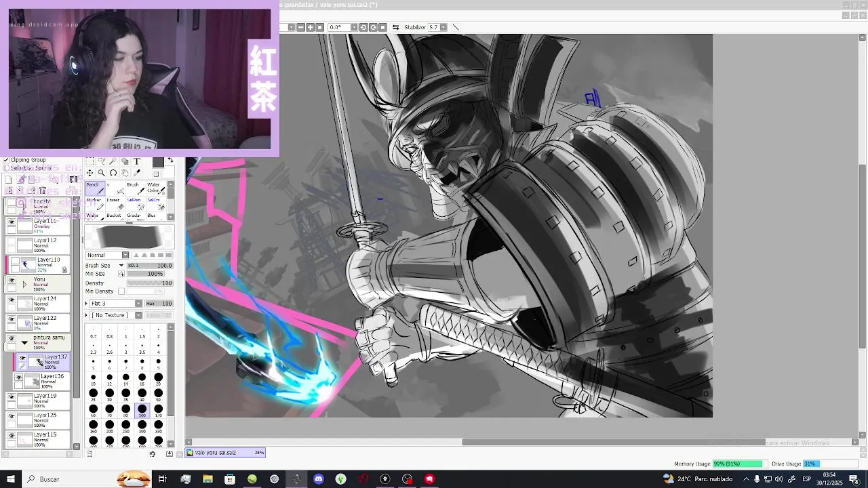Select the rectangular Selection tool

[x=90, y=161]
